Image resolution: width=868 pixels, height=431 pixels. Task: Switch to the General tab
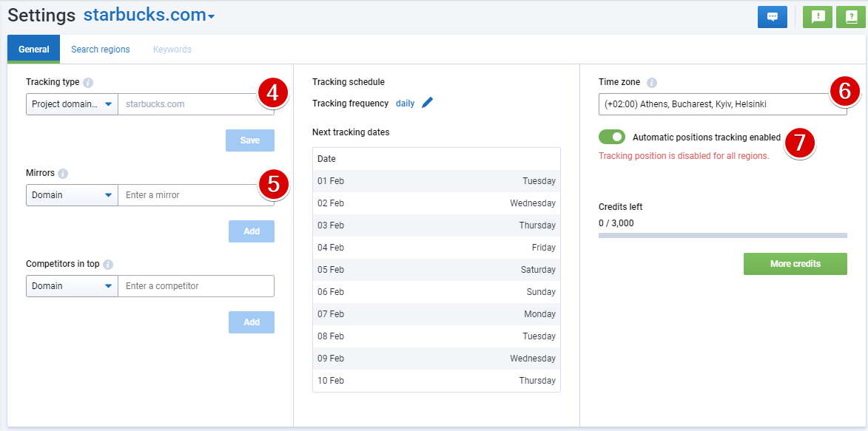pos(34,50)
